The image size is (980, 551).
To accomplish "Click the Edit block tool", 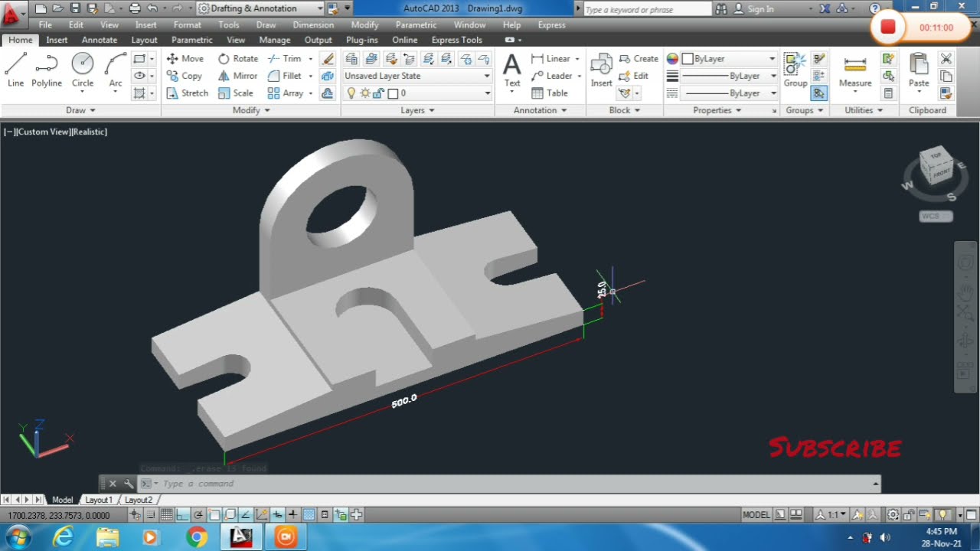I will click(x=634, y=76).
